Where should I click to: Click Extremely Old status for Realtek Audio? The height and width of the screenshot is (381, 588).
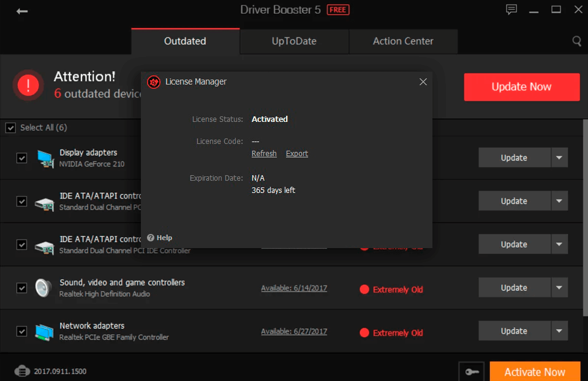[x=391, y=290]
